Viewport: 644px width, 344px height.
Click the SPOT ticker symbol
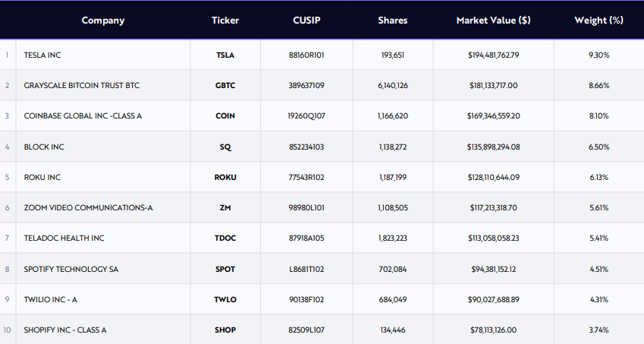point(225,269)
